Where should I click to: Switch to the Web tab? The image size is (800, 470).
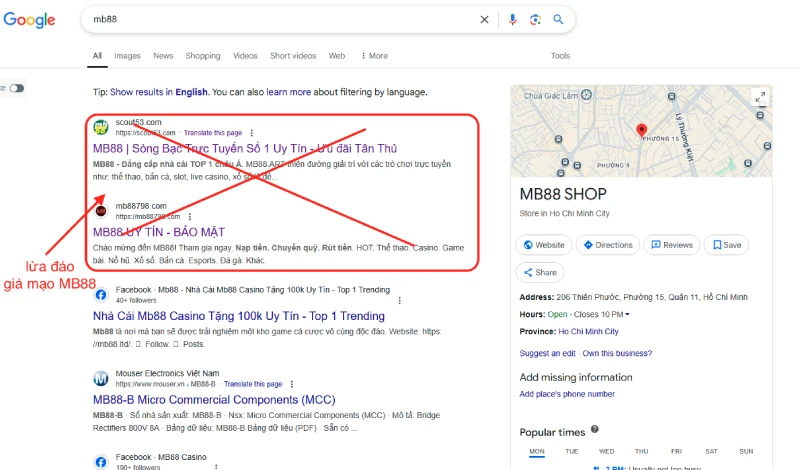(337, 56)
